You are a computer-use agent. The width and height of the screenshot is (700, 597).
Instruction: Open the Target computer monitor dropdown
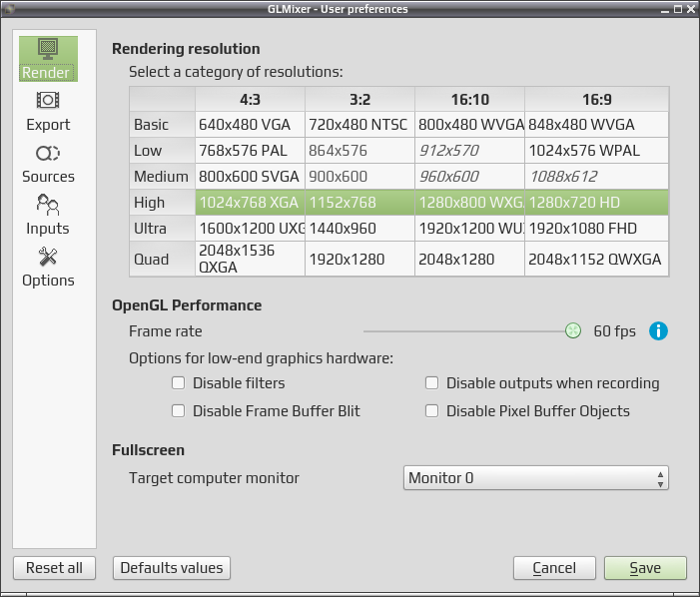535,478
